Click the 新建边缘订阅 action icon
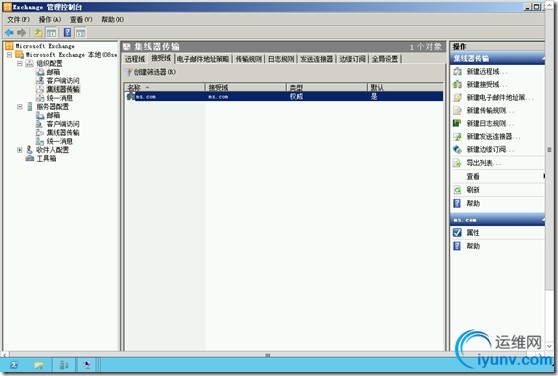Screen dimensions: 558x376 (x=457, y=149)
